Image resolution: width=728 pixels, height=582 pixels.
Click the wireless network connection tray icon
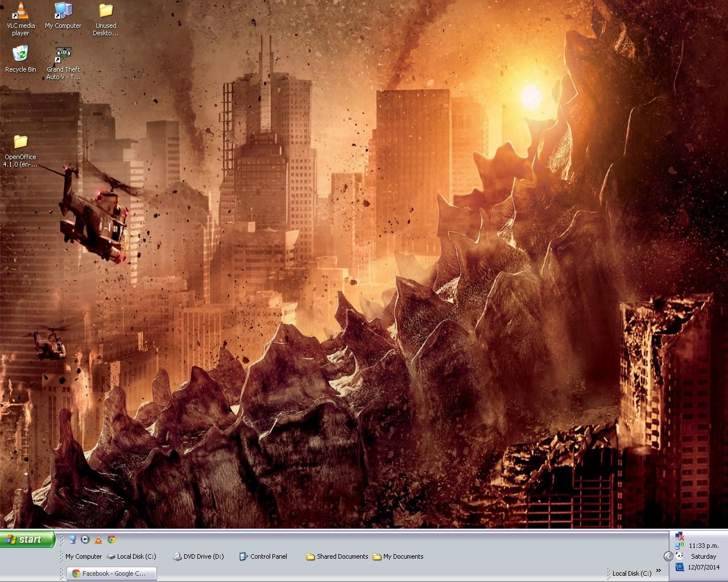[679, 546]
